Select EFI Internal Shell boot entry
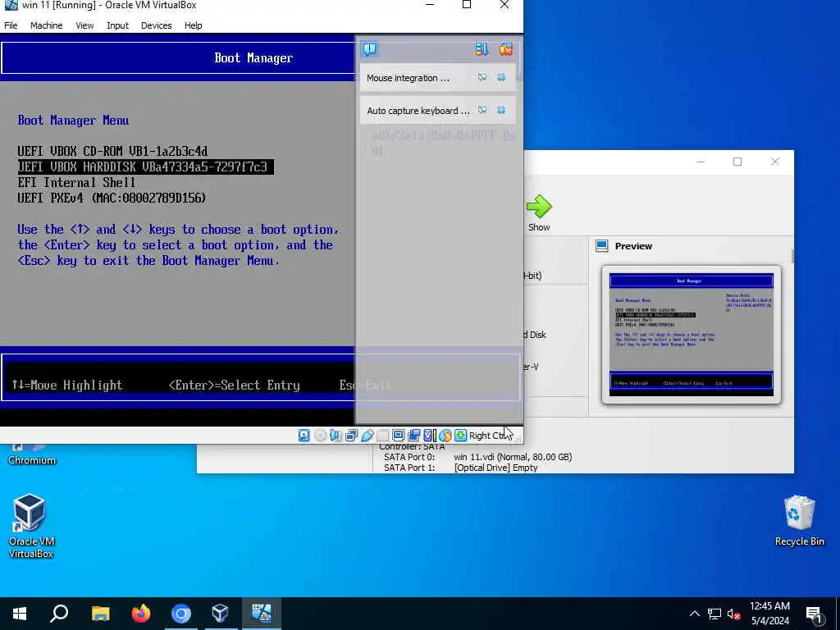840x630 pixels. (76, 183)
